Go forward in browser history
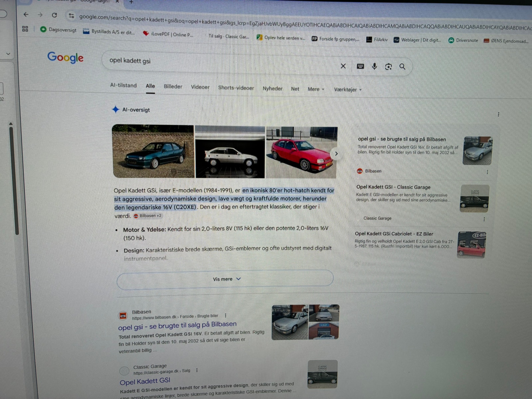This screenshot has height=399, width=532. [40, 15]
